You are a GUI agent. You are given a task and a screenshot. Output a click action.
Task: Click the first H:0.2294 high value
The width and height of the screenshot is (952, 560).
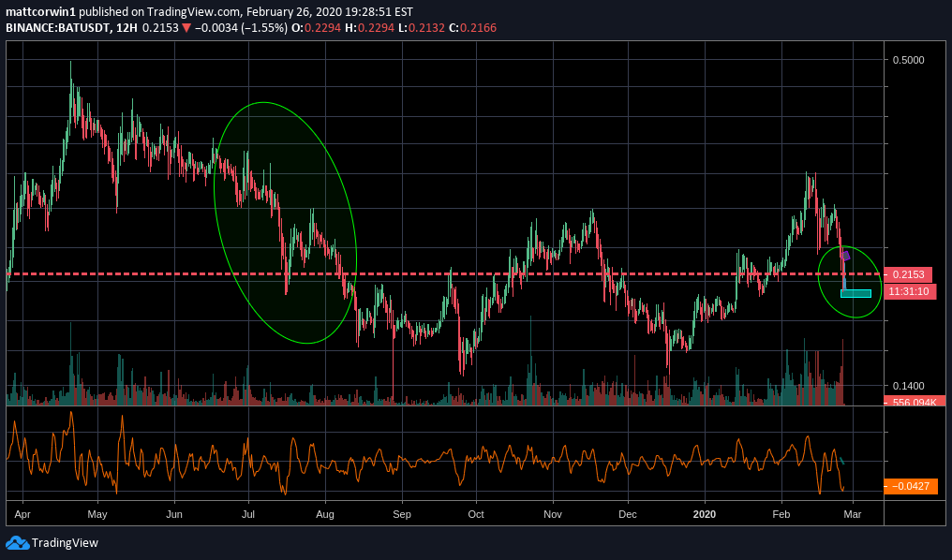(x=368, y=28)
